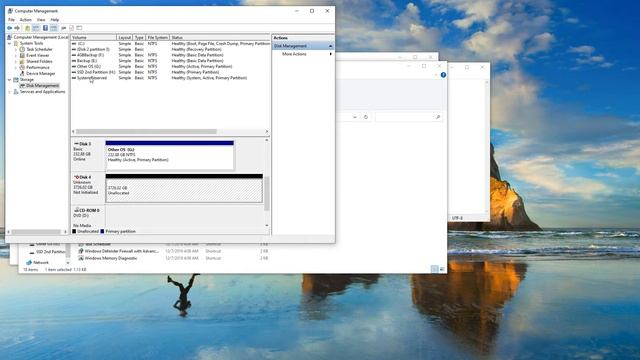This screenshot has height=360, width=640.
Task: Click the Show/Hide Action Pane toolbar icon
Action: coord(53,28)
